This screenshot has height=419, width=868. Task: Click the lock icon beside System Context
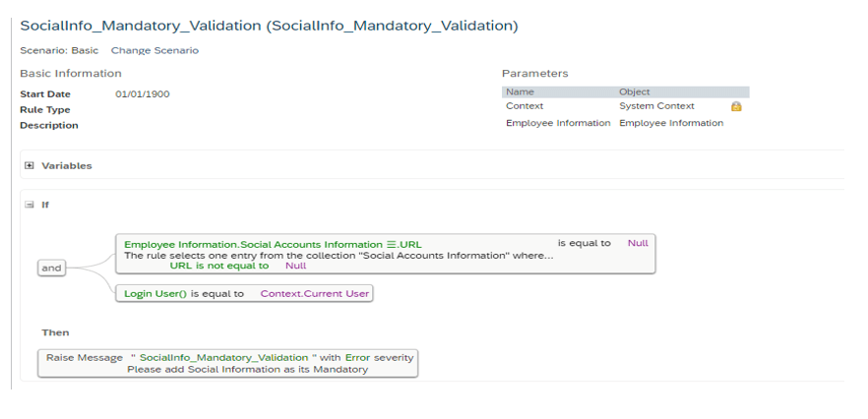pos(736,106)
